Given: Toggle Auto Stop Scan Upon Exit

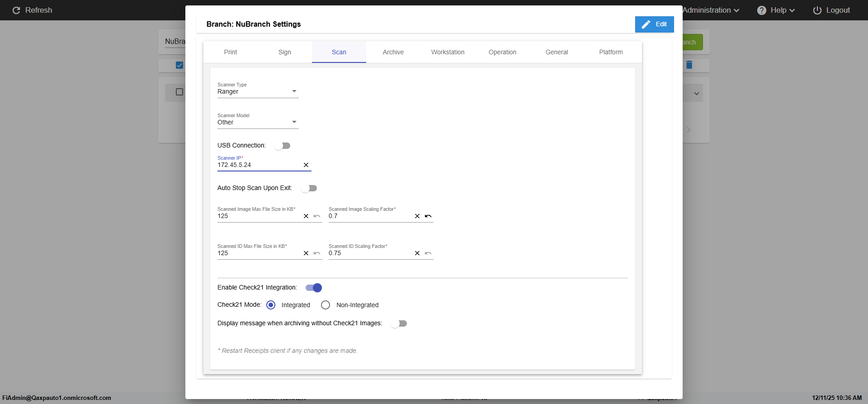Looking at the screenshot, I should [309, 188].
